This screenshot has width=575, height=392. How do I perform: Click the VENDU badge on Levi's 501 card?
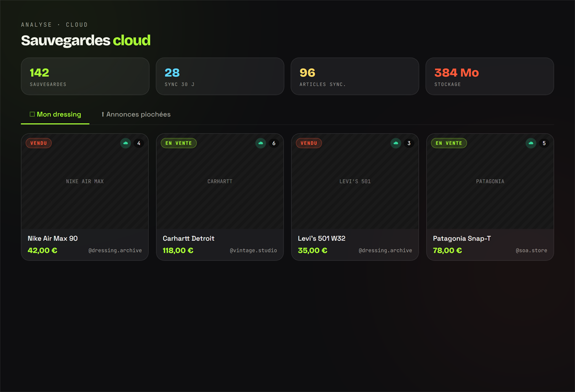309,143
